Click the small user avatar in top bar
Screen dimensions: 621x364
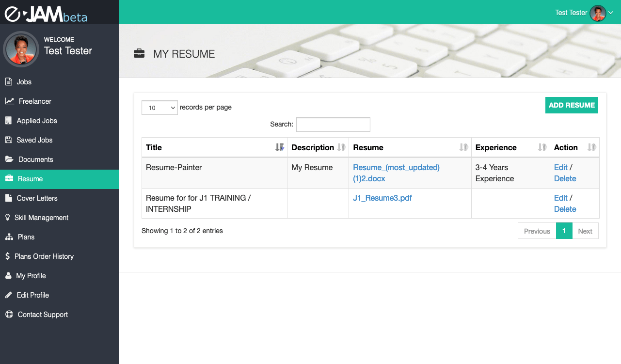point(598,13)
